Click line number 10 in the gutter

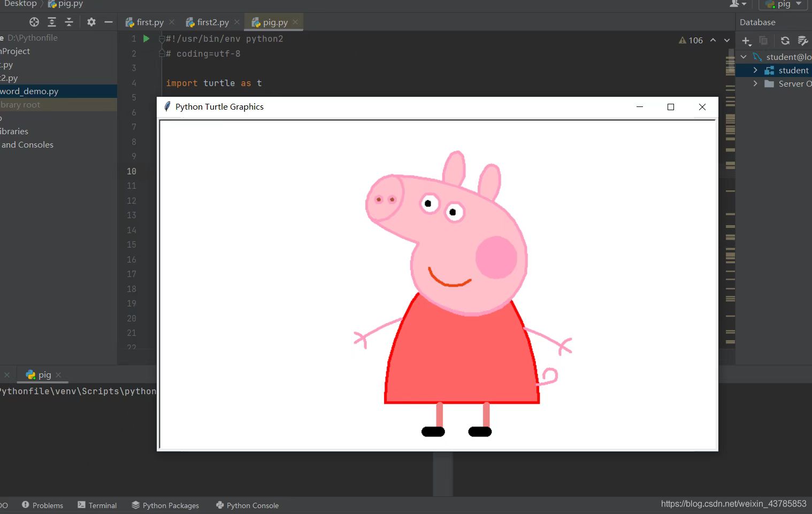pyautogui.click(x=132, y=171)
